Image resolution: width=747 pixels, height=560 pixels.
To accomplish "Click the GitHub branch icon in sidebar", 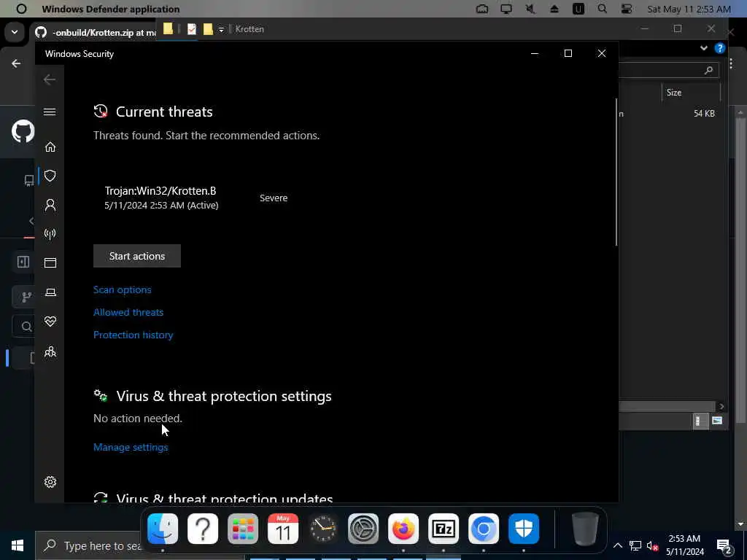I will pos(26,297).
